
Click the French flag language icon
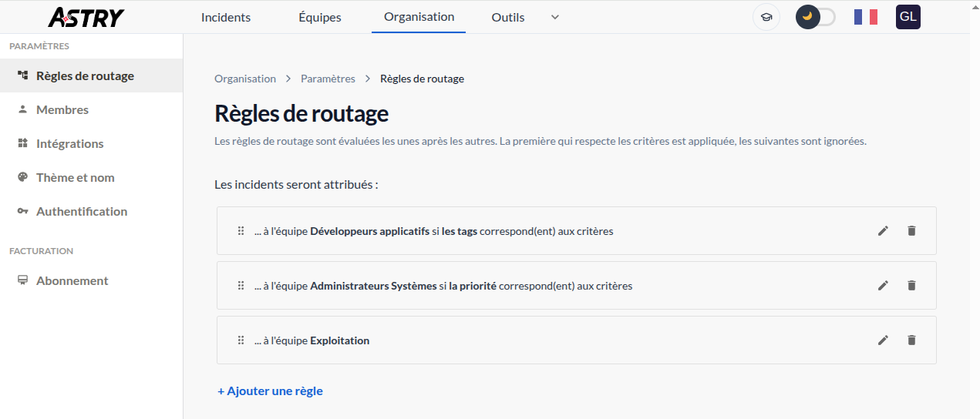click(x=866, y=17)
